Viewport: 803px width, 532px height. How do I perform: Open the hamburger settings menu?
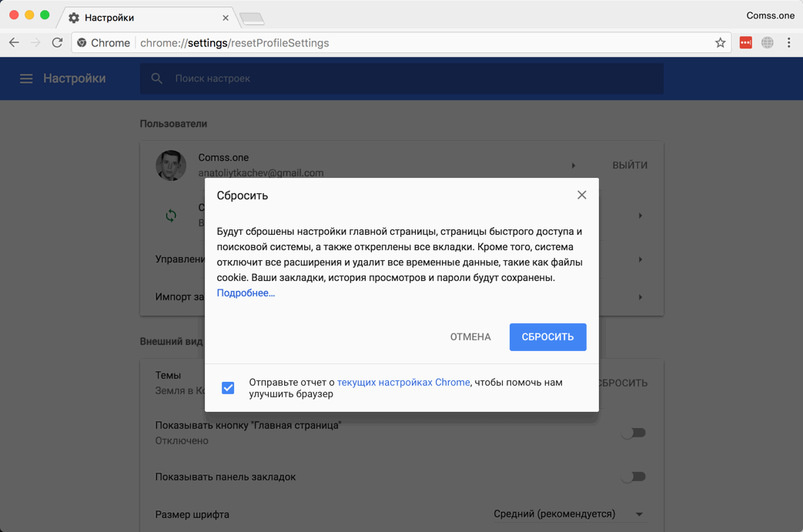tap(26, 79)
